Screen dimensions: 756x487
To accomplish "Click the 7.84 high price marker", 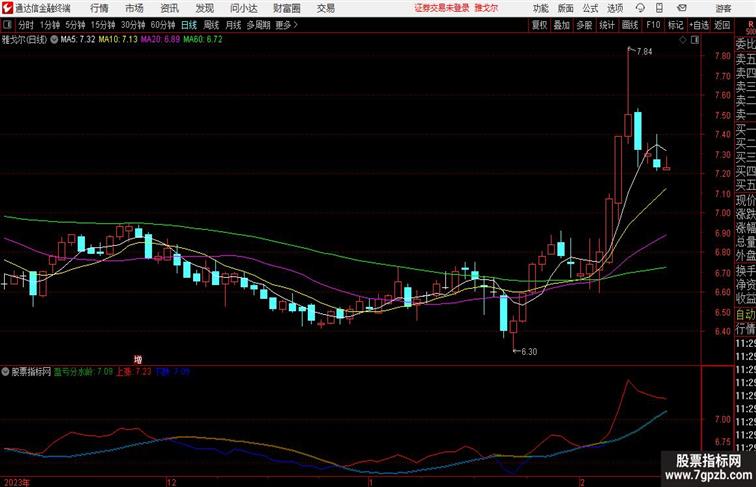I will point(644,52).
